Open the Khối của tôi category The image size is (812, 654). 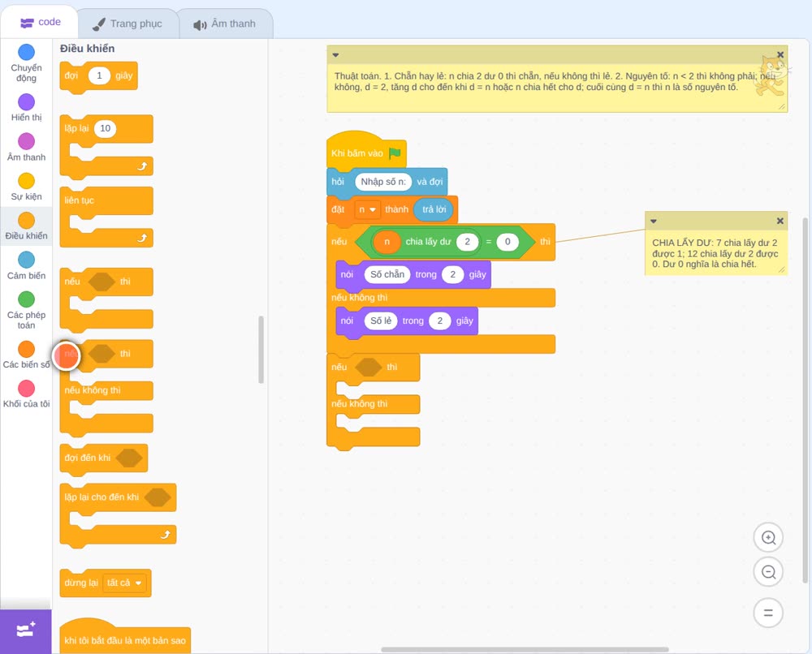click(x=26, y=394)
